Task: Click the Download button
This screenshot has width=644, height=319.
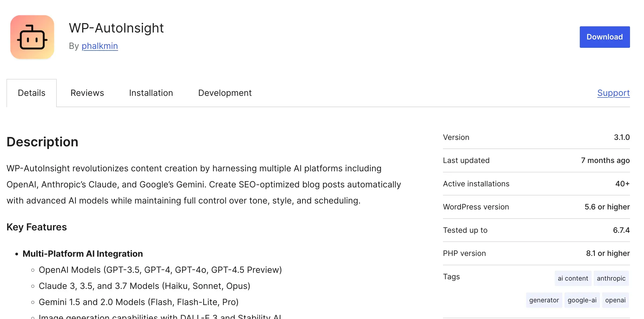Action: pos(604,37)
